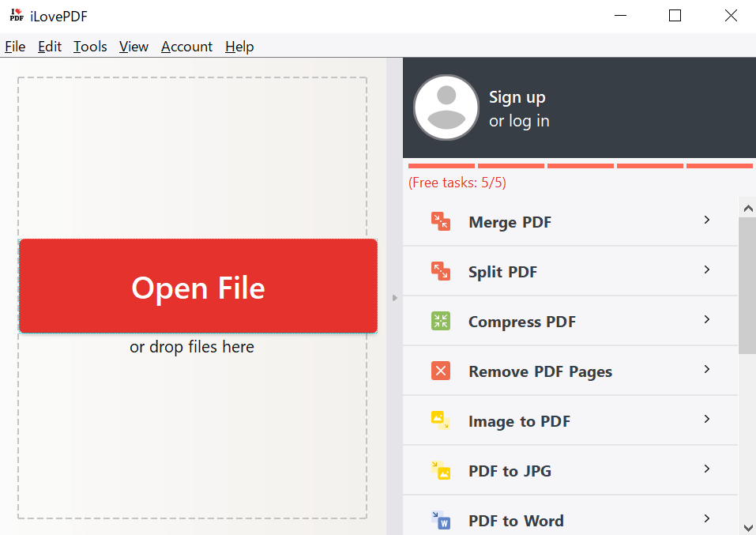Image resolution: width=756 pixels, height=535 pixels.
Task: Collapse side panel using splitter arrow
Action: click(x=395, y=298)
